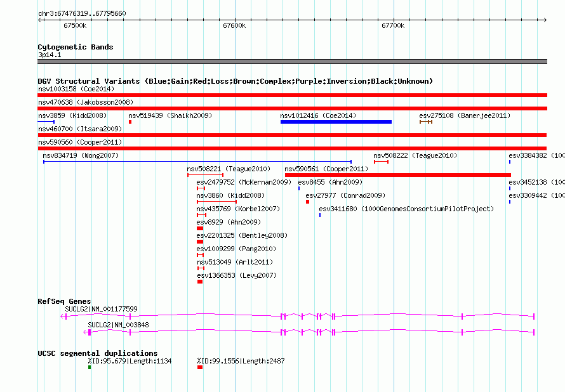Click the DGV Structural Variants track title
Image resolution: width=565 pixels, height=392 pixels.
(x=236, y=81)
